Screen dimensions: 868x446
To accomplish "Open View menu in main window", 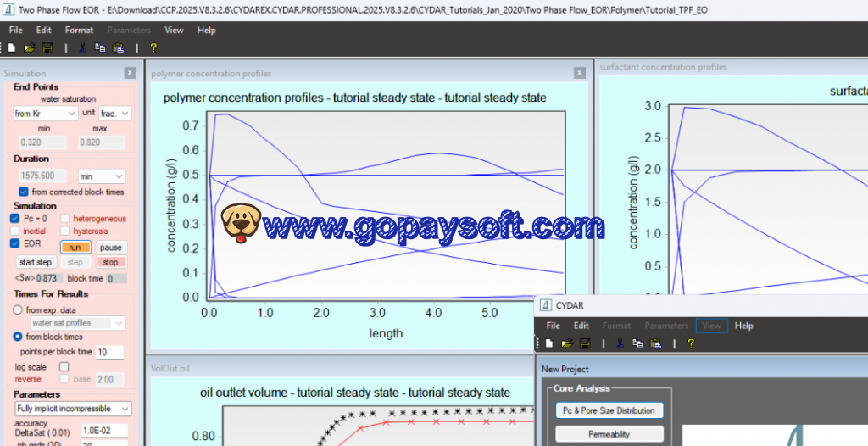I will pyautogui.click(x=174, y=30).
